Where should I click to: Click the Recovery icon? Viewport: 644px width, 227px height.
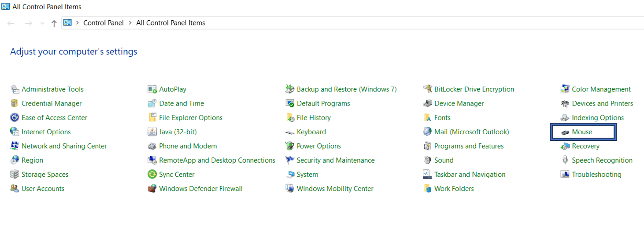pos(565,146)
